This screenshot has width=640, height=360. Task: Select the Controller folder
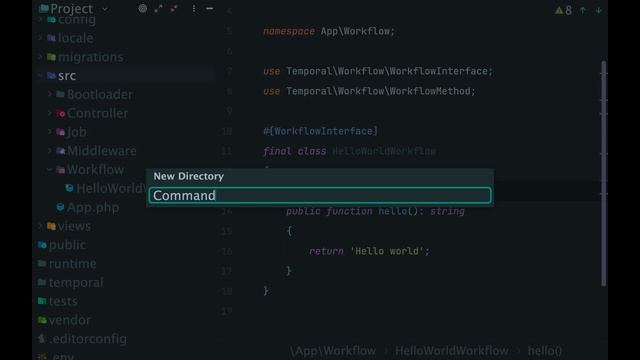[97, 113]
